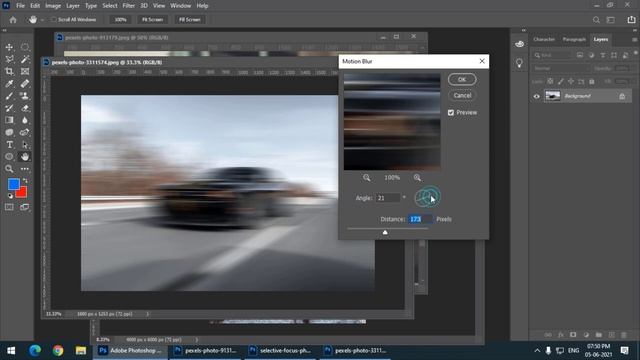Select the Hand tool in toolbox

coord(25,157)
